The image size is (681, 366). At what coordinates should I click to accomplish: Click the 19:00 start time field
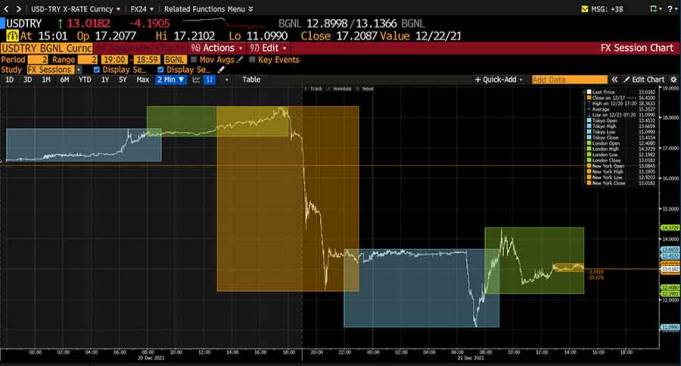115,60
